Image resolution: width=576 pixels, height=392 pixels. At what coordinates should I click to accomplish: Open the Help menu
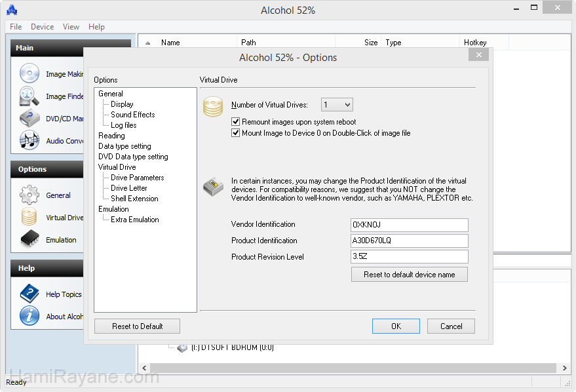point(96,27)
